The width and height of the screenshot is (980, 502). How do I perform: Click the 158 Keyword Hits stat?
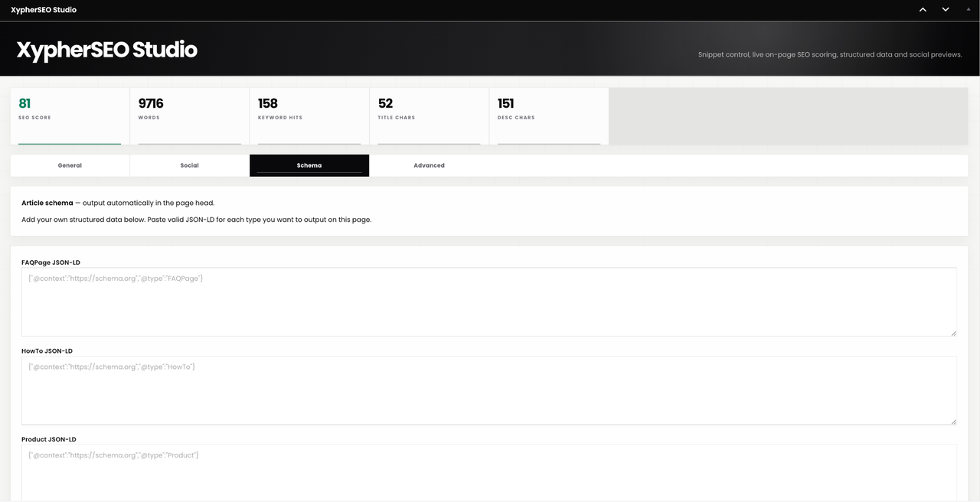[309, 116]
